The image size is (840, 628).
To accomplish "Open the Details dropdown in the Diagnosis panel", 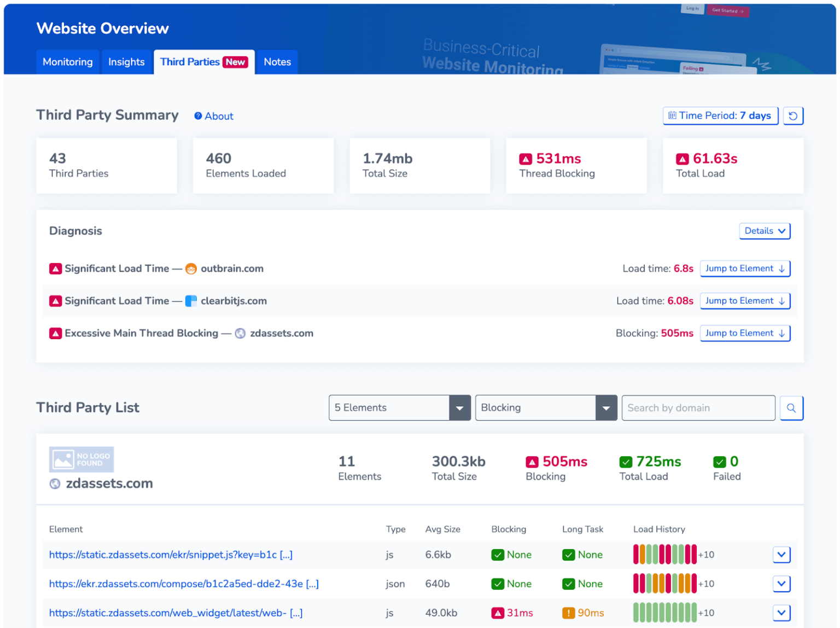I will tap(764, 231).
